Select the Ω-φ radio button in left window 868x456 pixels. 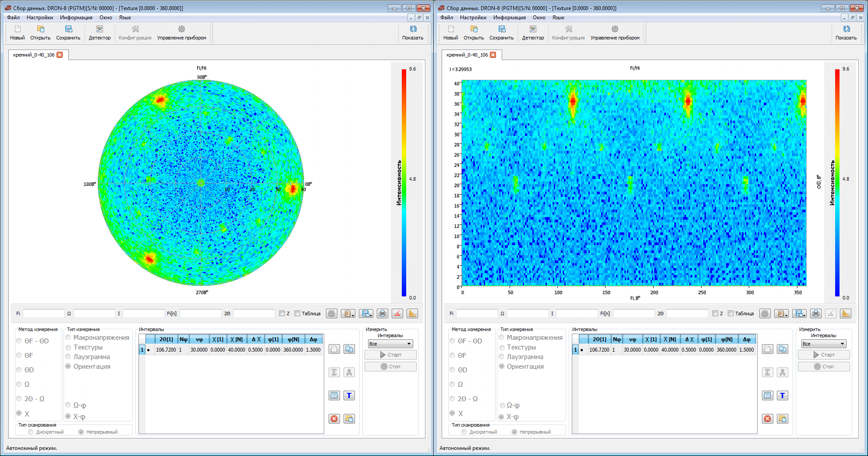coord(68,405)
